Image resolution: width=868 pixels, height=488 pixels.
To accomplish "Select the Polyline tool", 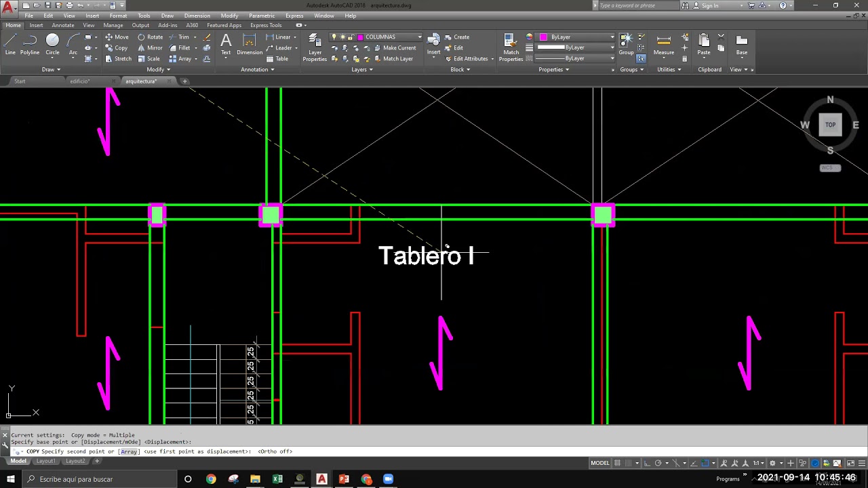I will pos(30,45).
